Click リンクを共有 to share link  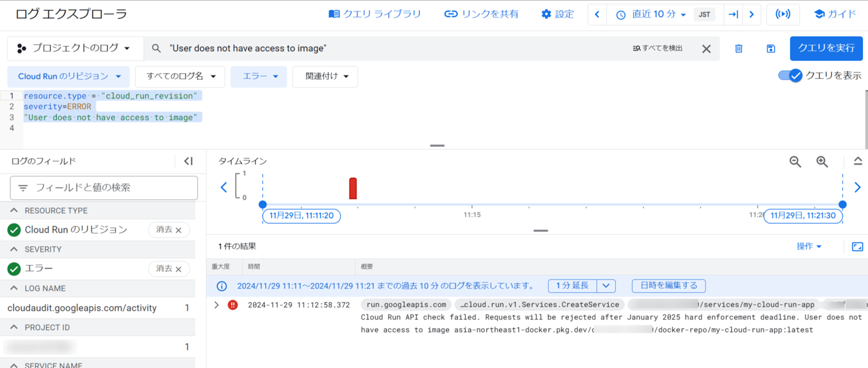tap(481, 14)
